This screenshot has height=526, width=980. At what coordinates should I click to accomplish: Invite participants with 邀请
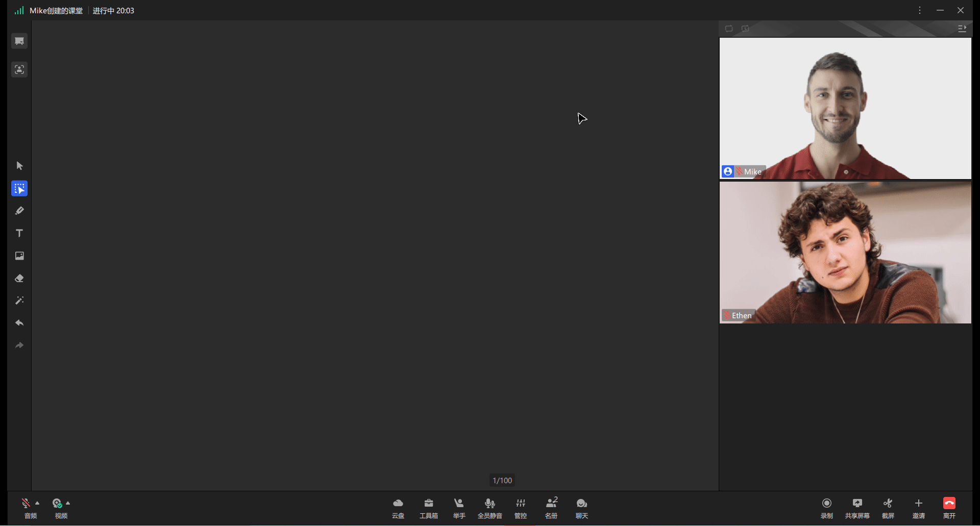click(x=919, y=508)
